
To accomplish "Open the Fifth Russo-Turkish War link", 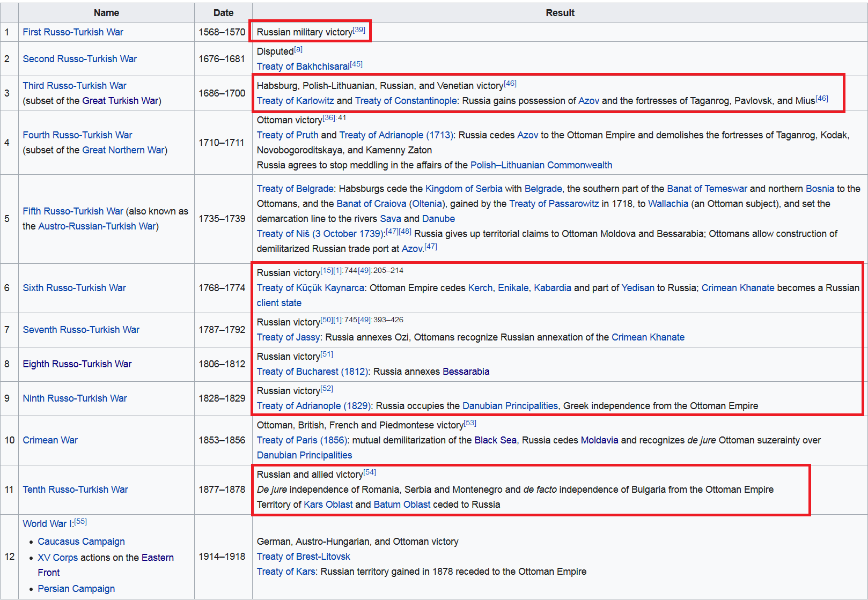I will pyautogui.click(x=73, y=211).
